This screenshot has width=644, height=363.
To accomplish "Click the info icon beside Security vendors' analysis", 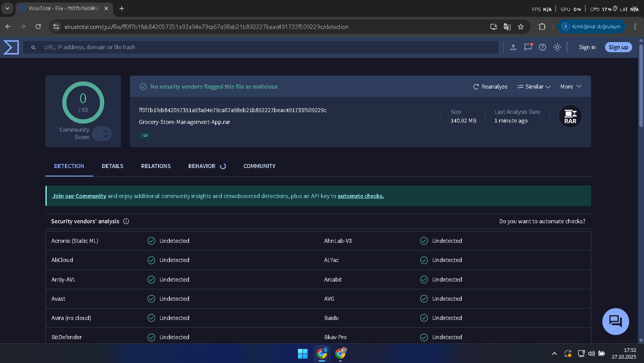I will click(x=126, y=221).
